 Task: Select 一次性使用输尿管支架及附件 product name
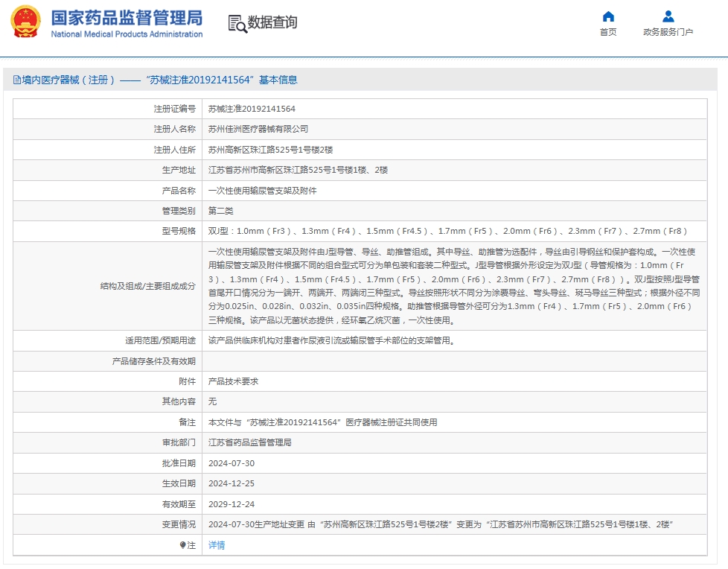pyautogui.click(x=262, y=191)
